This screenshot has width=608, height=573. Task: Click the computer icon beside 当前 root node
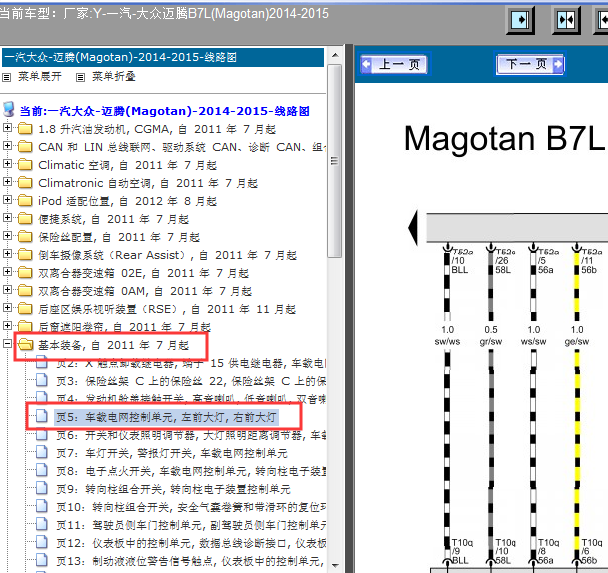(9, 110)
